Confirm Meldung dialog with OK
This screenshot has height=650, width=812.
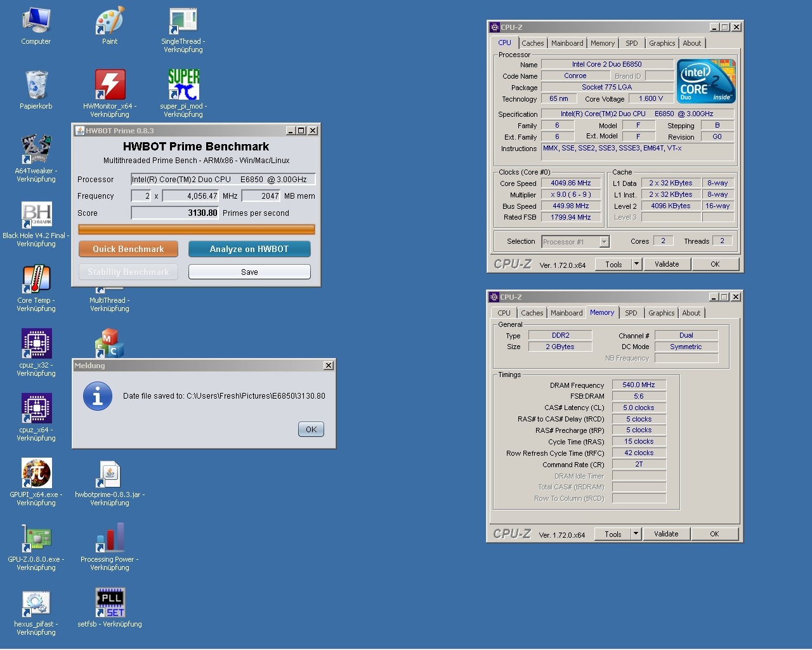(311, 429)
